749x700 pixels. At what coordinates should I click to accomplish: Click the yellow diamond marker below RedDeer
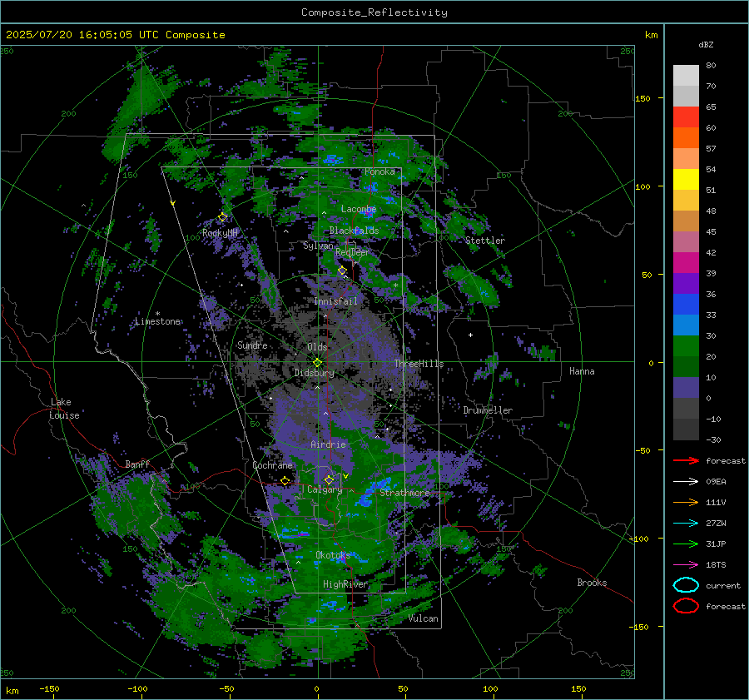click(x=342, y=271)
